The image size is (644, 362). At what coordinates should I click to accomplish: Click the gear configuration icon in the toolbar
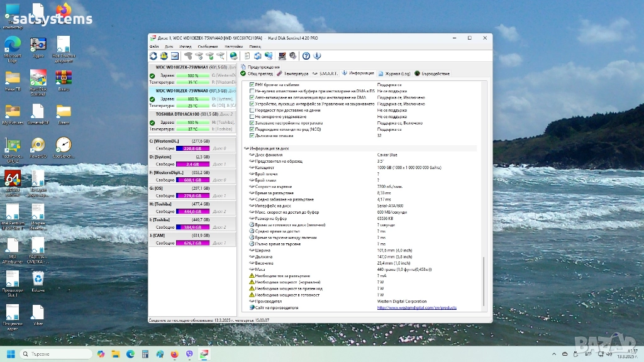(x=292, y=56)
